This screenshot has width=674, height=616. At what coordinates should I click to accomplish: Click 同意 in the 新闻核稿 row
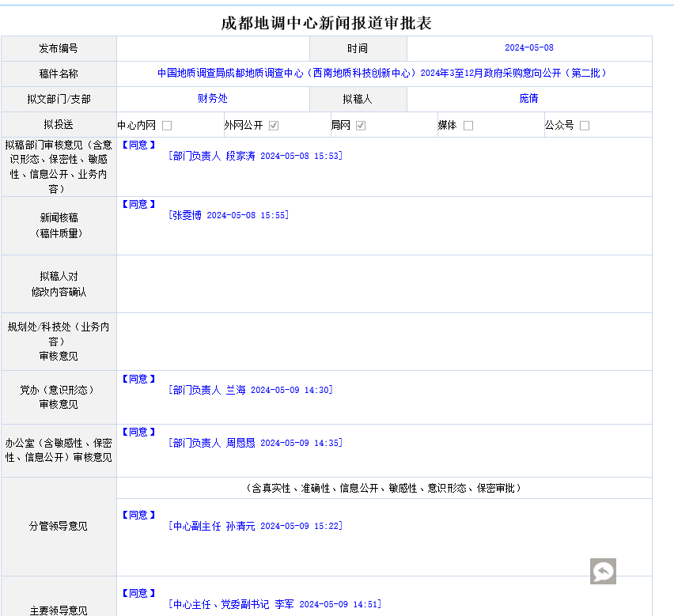pos(138,204)
